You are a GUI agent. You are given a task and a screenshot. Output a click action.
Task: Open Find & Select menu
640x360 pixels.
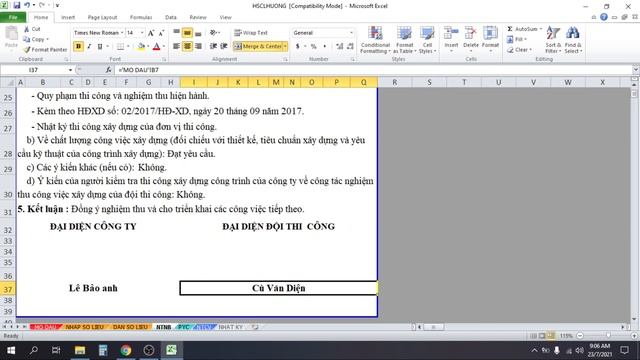pyautogui.click(x=573, y=40)
